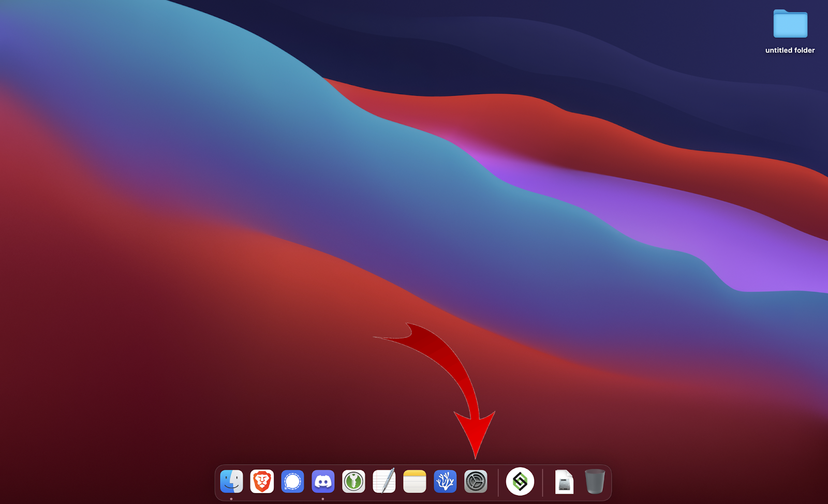Launch the Brave browser
828x504 pixels.
coord(262,482)
